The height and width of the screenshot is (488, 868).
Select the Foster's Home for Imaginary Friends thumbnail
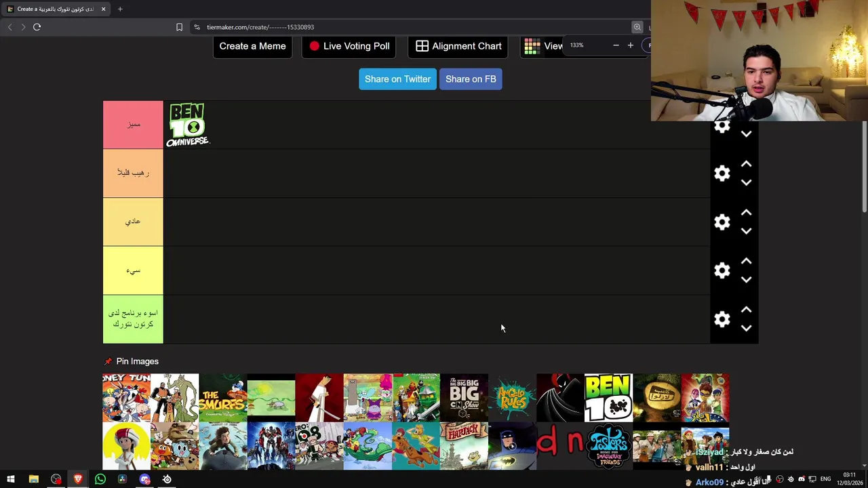pyautogui.click(x=608, y=446)
